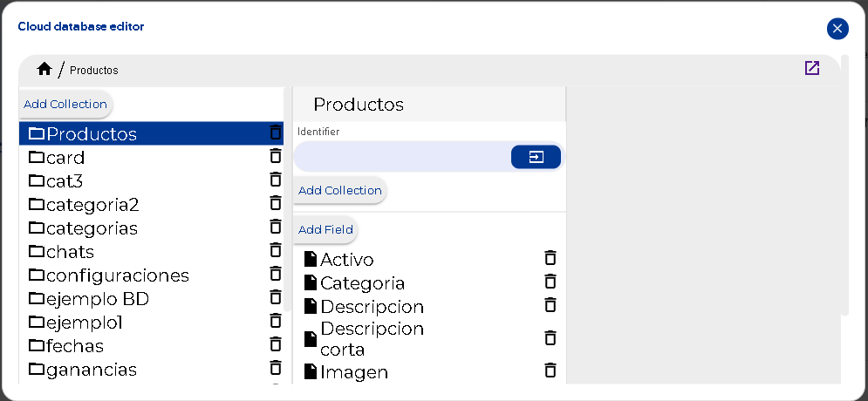868x401 pixels.
Task: Click the Productos panel heading
Action: [x=359, y=104]
